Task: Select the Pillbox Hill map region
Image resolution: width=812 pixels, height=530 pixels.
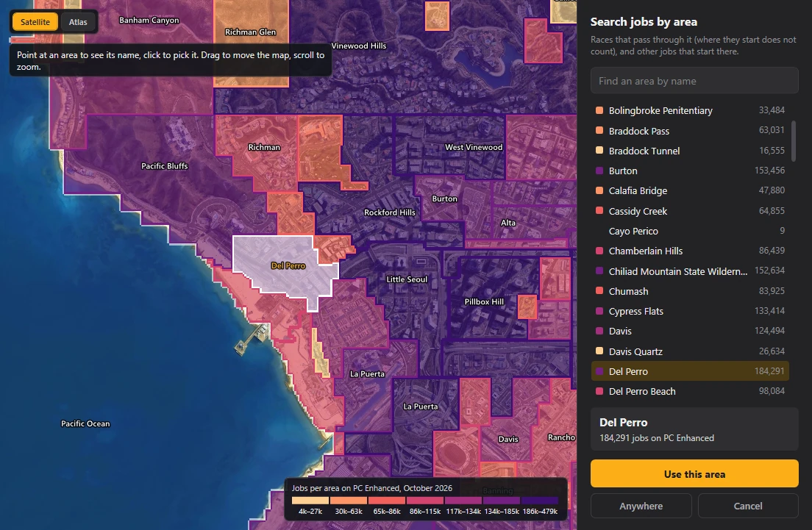Action: point(484,301)
